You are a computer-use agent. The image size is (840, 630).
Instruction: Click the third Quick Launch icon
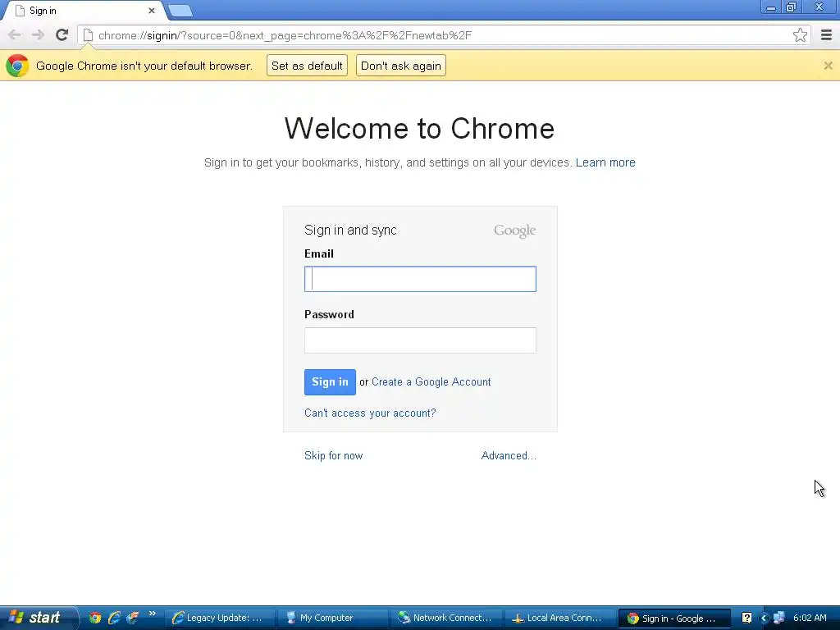[132, 618]
